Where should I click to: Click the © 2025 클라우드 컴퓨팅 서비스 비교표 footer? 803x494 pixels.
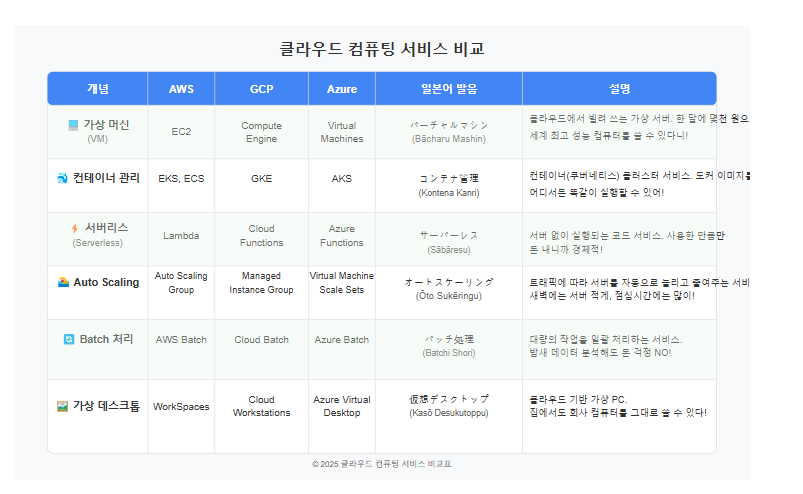click(382, 464)
